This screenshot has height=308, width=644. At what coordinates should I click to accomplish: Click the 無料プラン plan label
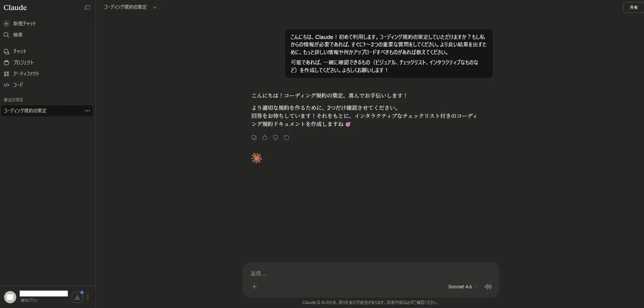coord(29,301)
